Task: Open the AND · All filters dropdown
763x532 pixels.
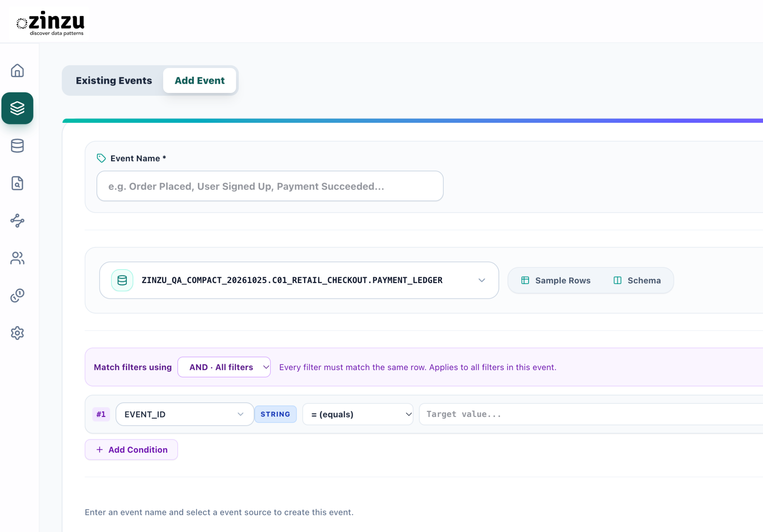Action: [x=224, y=367]
